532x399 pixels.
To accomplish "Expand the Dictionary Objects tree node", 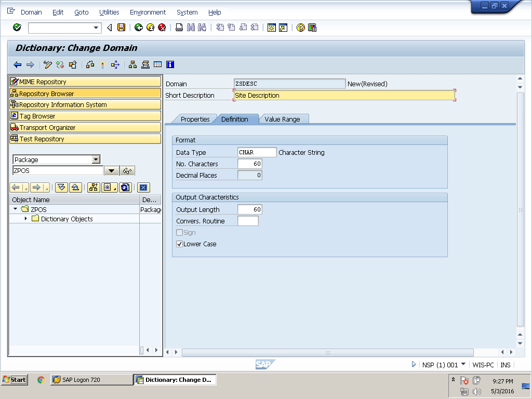I will (26, 219).
